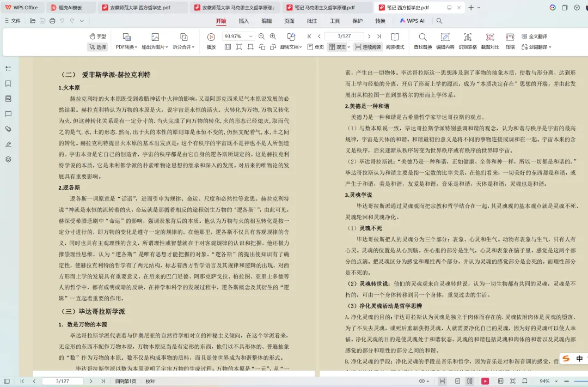Screen dimensions: 588x387
Task: Click the zoom-in magnifier icon
Action: coord(272,37)
